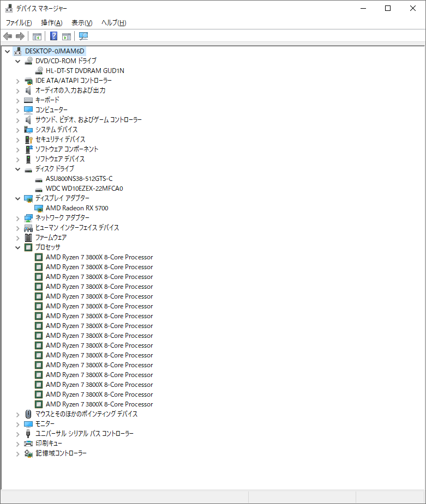The width and height of the screenshot is (426, 504).
Task: Select the 記憶域コントローラー label
Action: tap(61, 453)
